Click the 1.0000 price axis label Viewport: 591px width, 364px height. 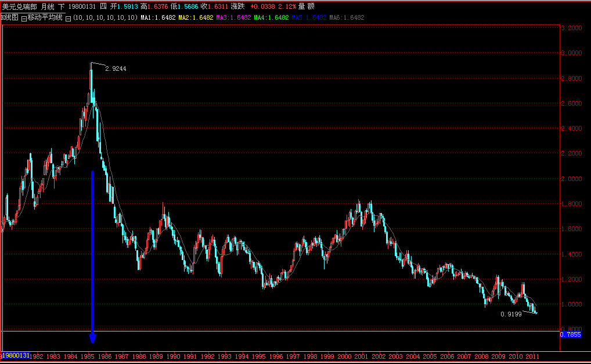(571, 304)
